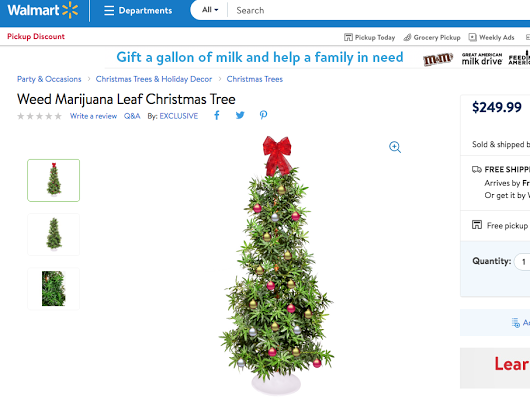Click the star rating row

point(40,116)
